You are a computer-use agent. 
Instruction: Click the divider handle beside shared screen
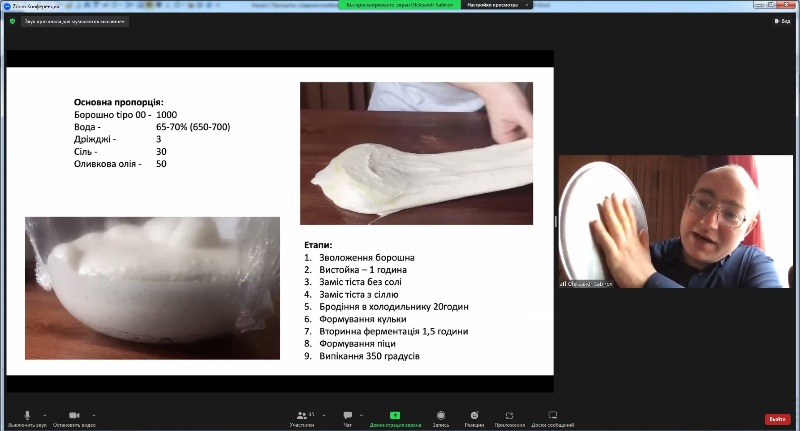(x=556, y=221)
